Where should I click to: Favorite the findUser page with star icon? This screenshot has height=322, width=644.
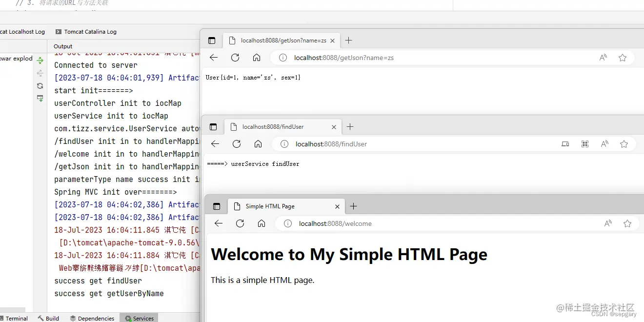[x=624, y=144]
